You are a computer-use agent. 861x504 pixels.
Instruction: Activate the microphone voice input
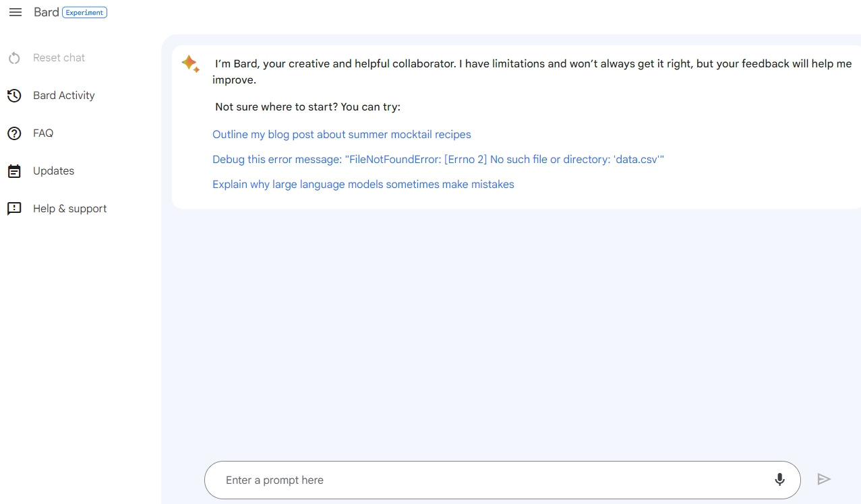(x=779, y=480)
